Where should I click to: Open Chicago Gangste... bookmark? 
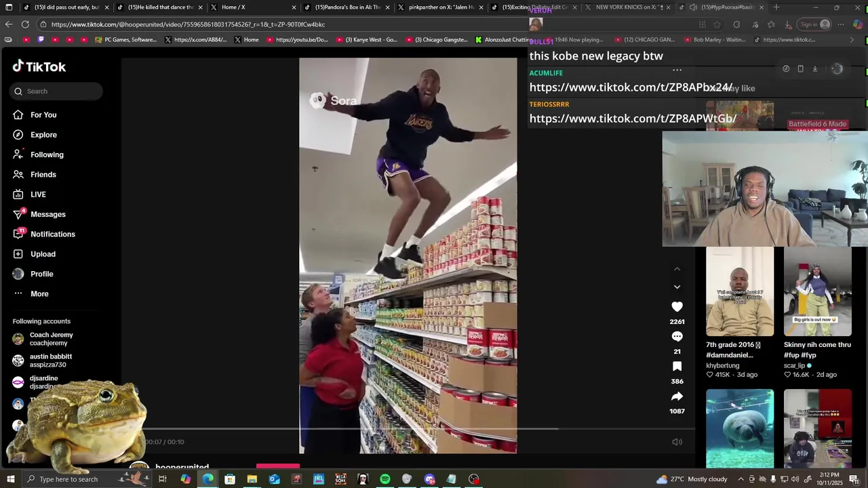[x=437, y=40]
